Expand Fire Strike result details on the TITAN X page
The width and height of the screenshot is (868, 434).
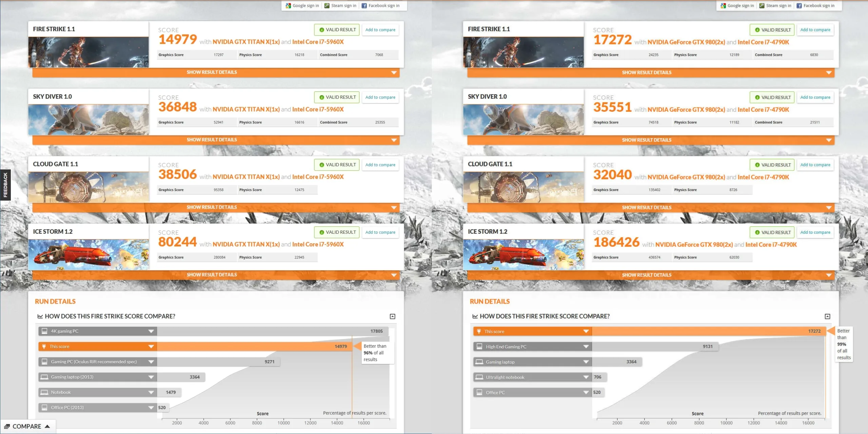[x=216, y=73]
